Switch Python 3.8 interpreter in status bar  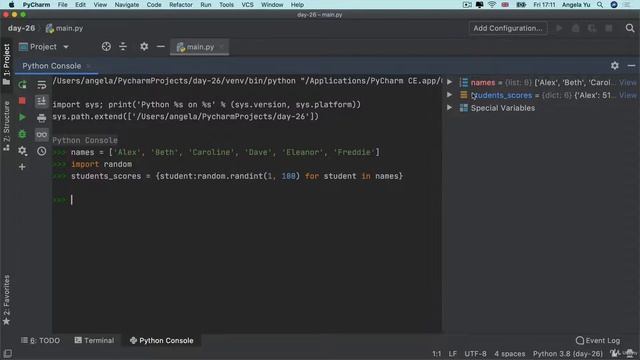point(567,353)
